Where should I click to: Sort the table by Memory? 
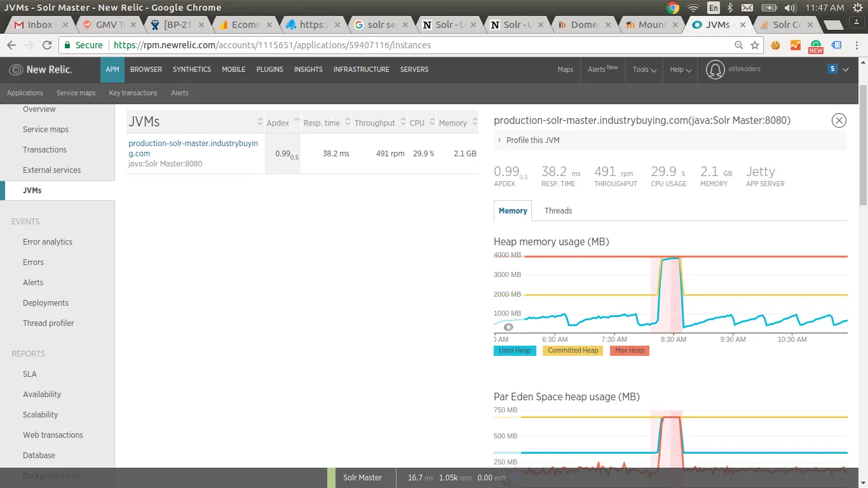point(458,123)
